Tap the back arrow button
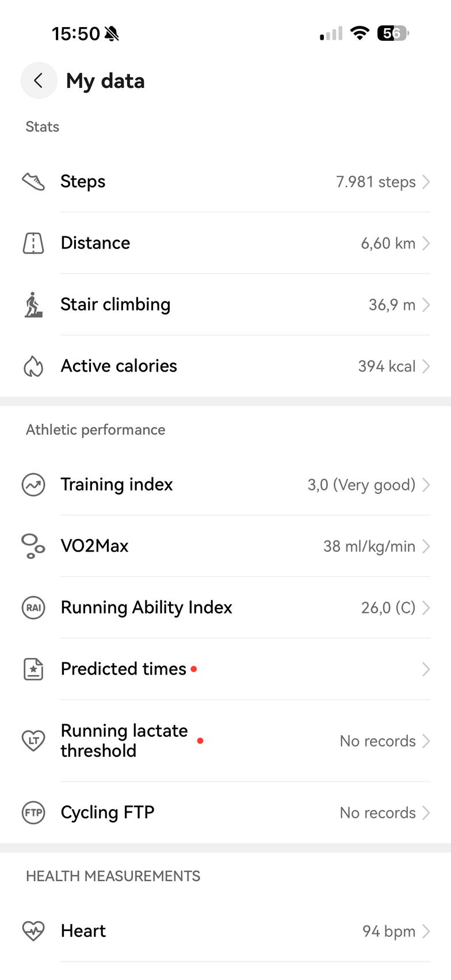 pyautogui.click(x=39, y=81)
